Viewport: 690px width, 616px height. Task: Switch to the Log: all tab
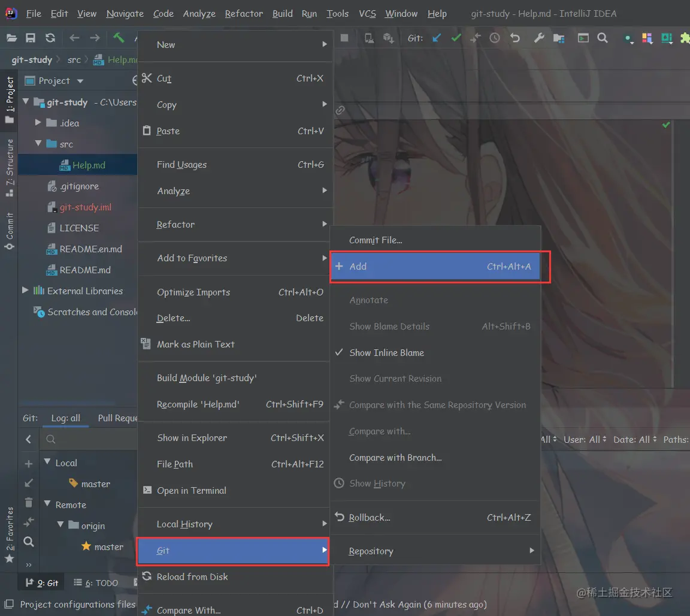[65, 418]
